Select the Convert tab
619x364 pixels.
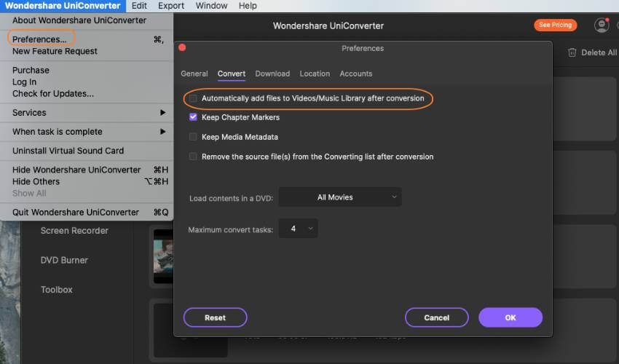coord(232,74)
